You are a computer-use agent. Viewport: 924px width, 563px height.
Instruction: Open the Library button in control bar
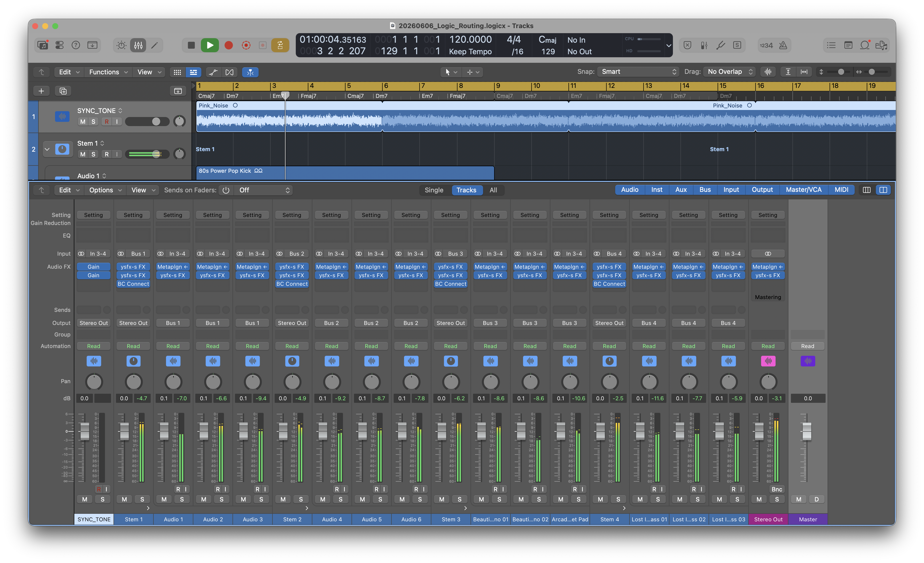[43, 45]
